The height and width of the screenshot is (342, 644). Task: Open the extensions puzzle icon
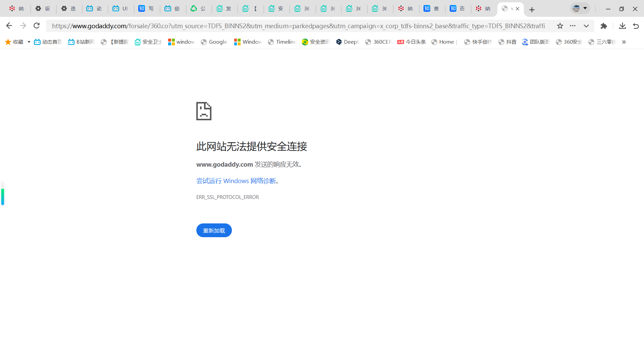[x=604, y=26]
